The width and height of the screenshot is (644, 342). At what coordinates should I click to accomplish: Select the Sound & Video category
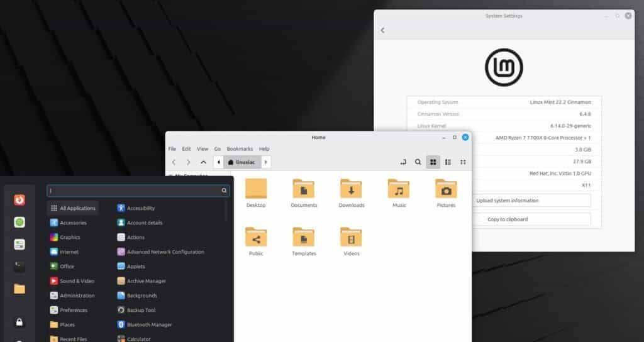coord(72,281)
